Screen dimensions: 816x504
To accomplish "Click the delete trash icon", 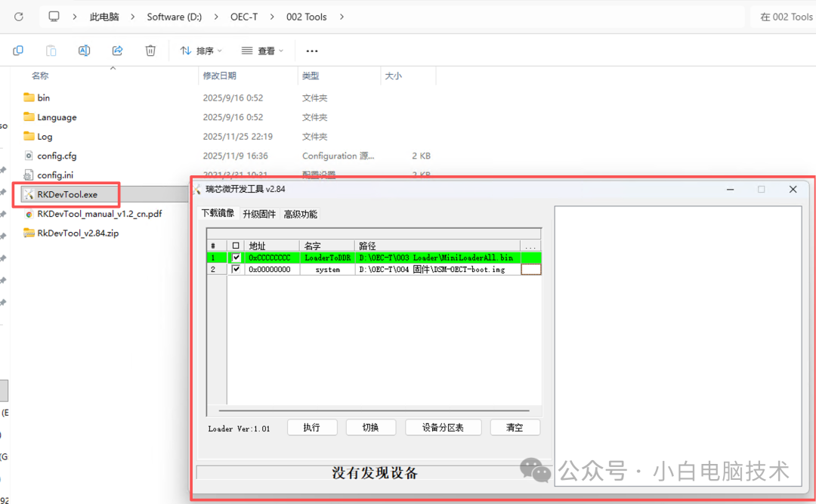I will click(150, 51).
